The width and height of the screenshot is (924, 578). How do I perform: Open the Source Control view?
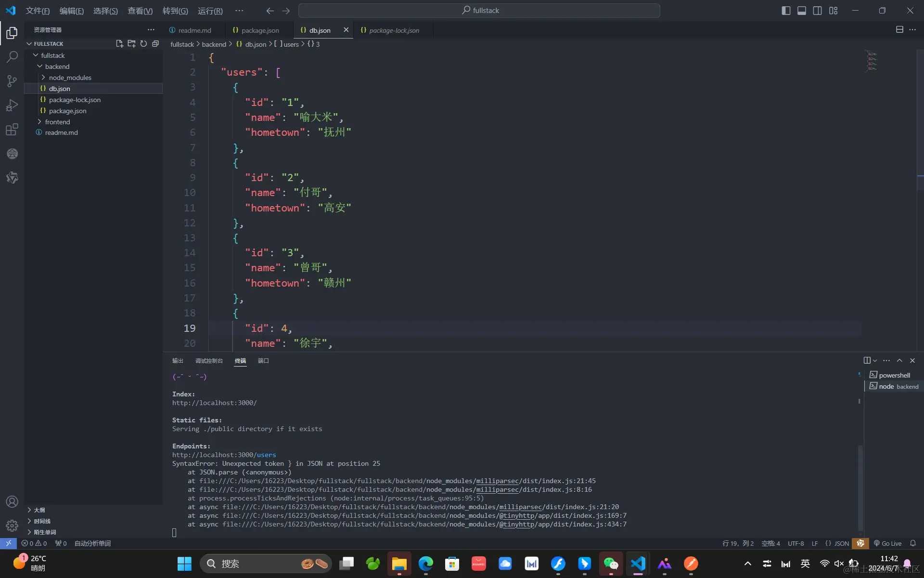tap(12, 81)
